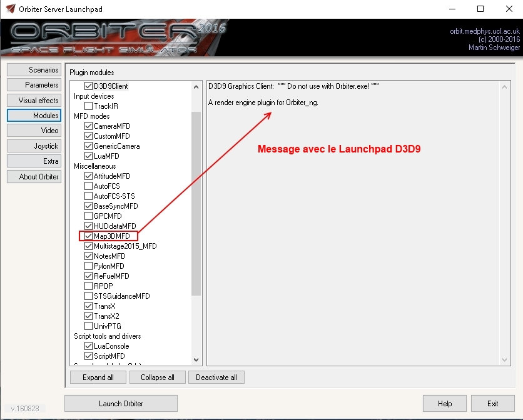Select the MFD modes category
523x420 pixels.
tap(92, 116)
